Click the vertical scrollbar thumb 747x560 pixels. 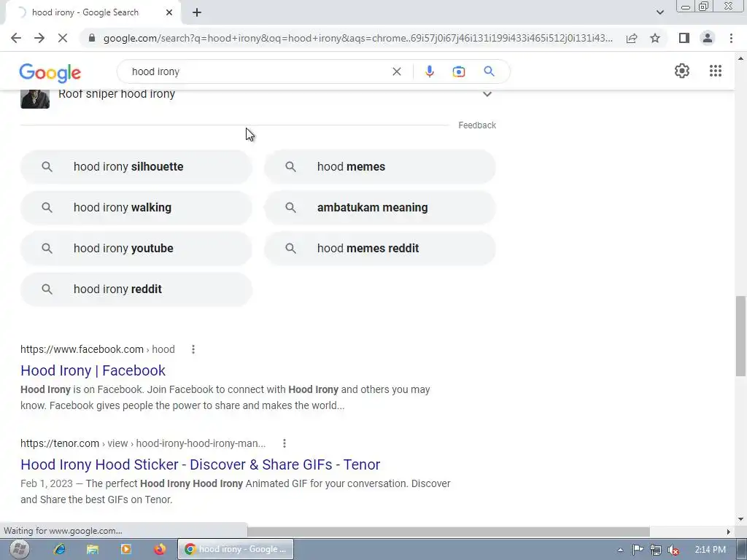740,335
